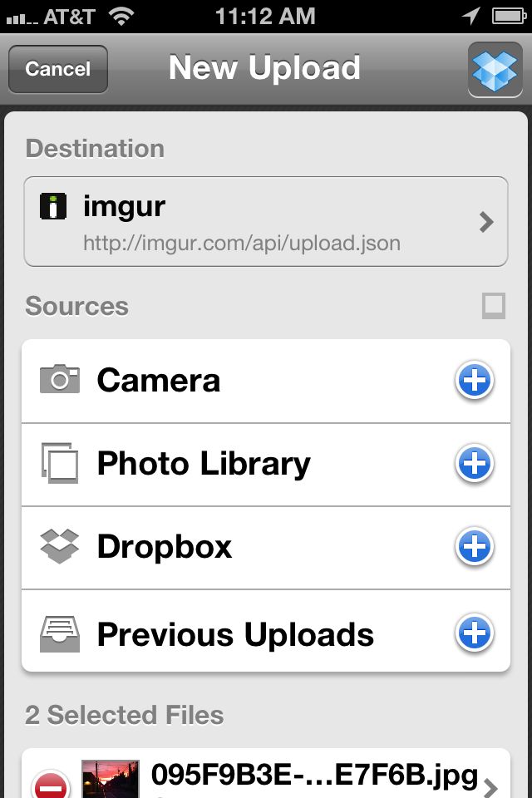Tap the plus icon beside Photo Library
Image resolution: width=532 pixels, height=798 pixels.
tap(474, 464)
